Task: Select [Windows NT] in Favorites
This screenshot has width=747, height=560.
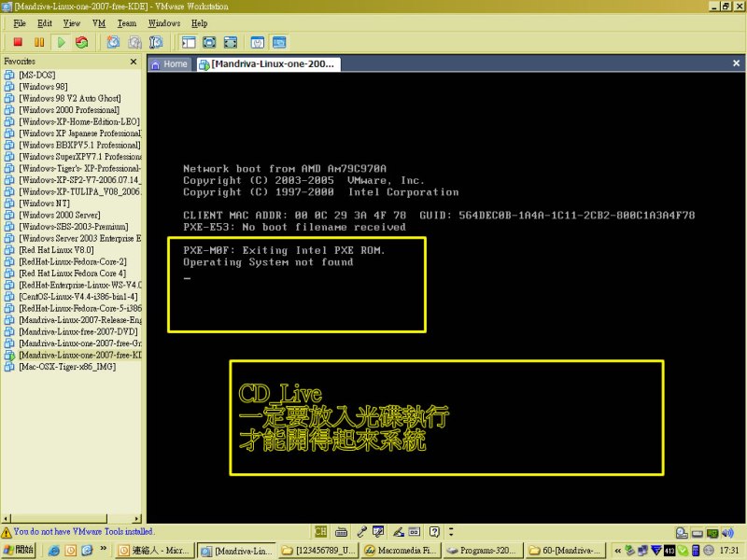Action: coord(37,203)
